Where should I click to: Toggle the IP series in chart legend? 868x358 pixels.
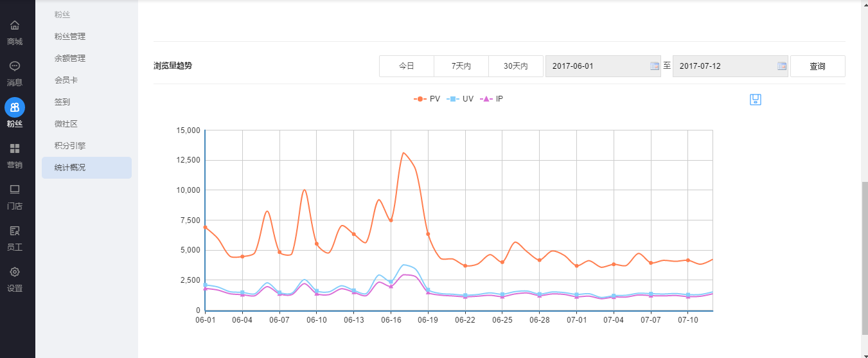pos(492,99)
